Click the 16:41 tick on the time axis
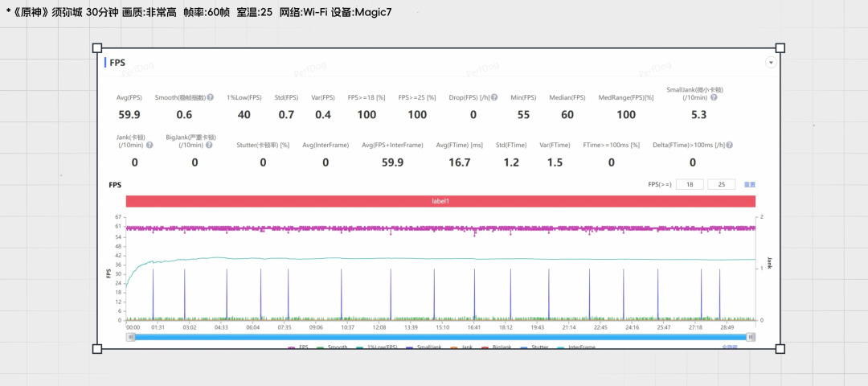Viewport: 868px width, 386px height. coord(474,327)
